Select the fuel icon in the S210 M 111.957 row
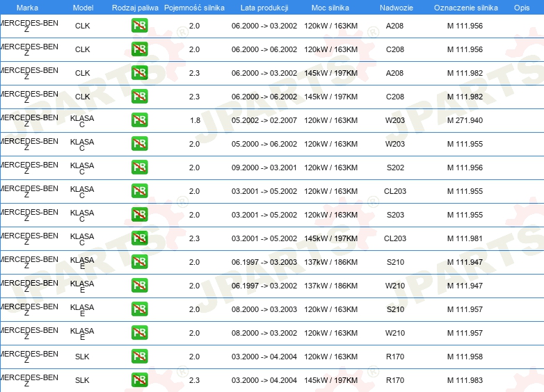Screen dimensions: 544x392 click(x=139, y=309)
